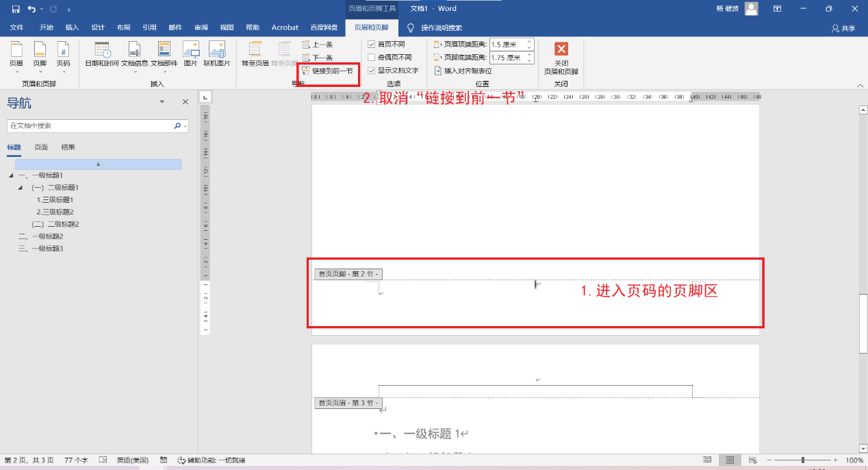Click the magnifier search icon in navigation
868x470 pixels.
point(177,126)
